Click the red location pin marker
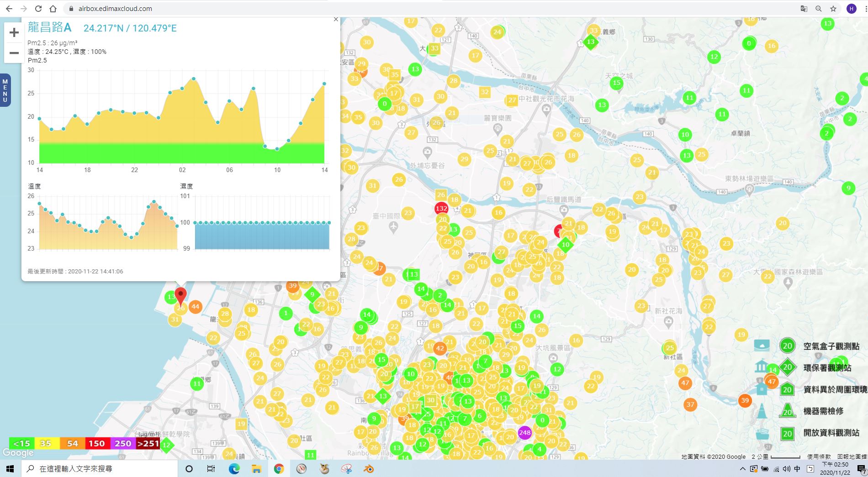 181,297
